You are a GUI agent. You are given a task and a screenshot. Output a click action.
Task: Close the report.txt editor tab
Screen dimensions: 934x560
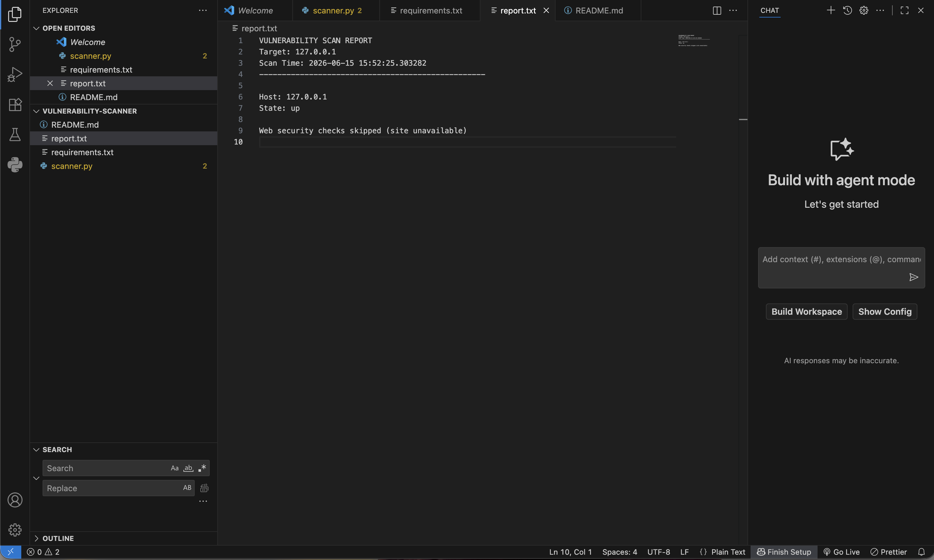(546, 11)
